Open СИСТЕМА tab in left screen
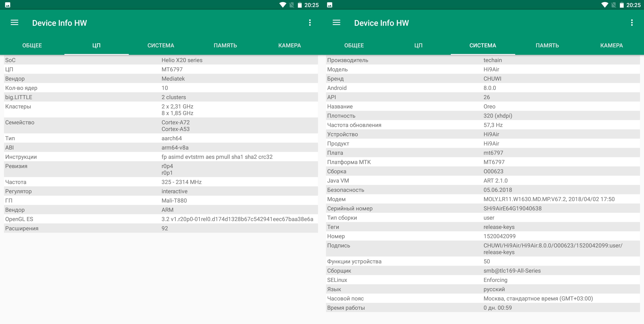The image size is (644, 324). [161, 45]
